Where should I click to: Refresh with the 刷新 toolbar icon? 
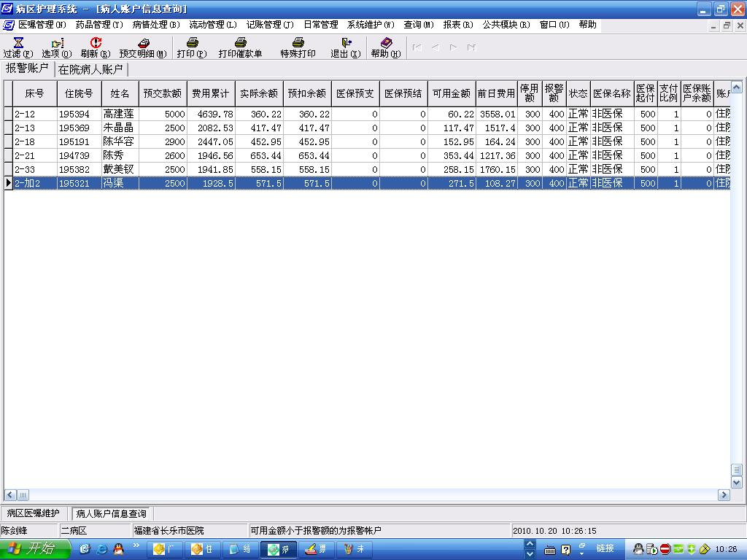tap(96, 47)
